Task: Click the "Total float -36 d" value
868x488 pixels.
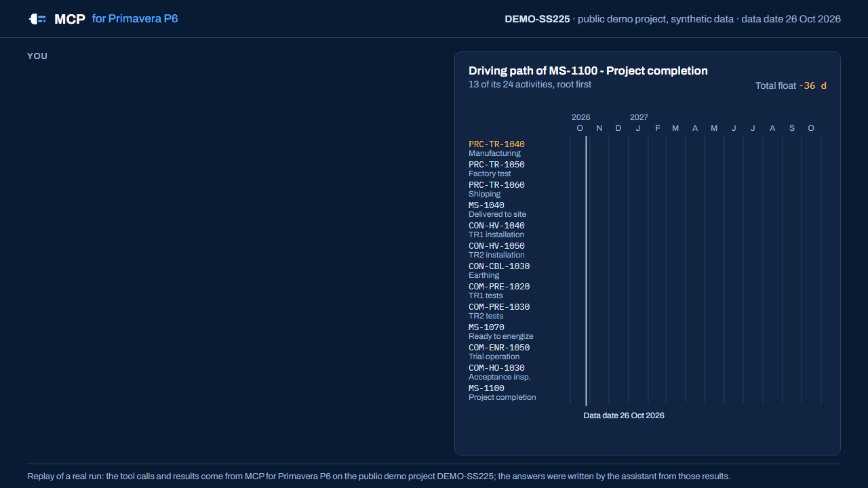Action: [x=791, y=85]
